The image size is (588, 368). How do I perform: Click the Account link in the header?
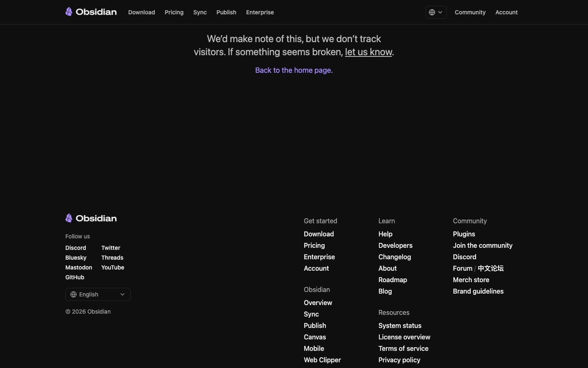[506, 12]
